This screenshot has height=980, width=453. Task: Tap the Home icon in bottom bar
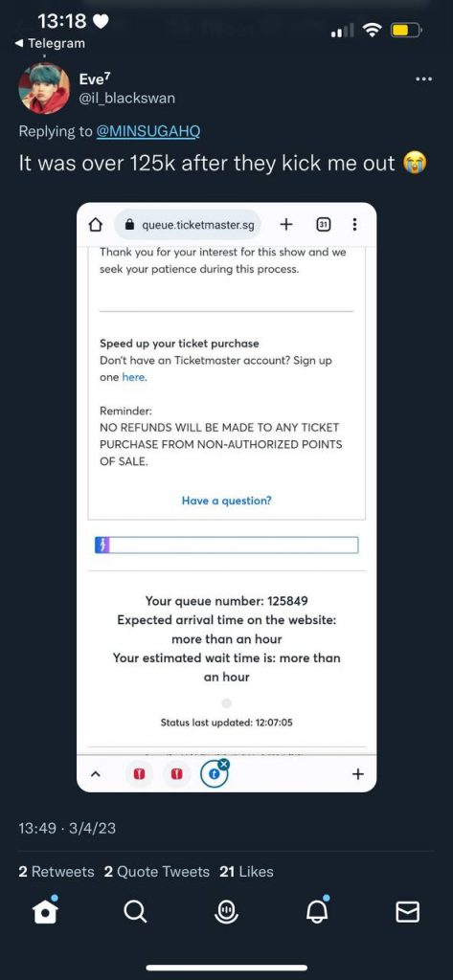(x=45, y=911)
